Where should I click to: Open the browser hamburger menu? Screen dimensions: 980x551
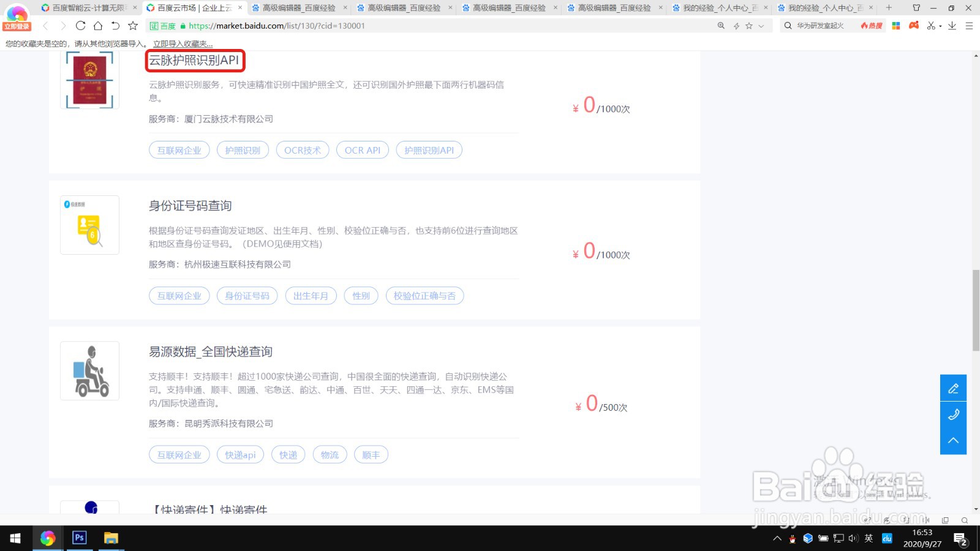(969, 26)
